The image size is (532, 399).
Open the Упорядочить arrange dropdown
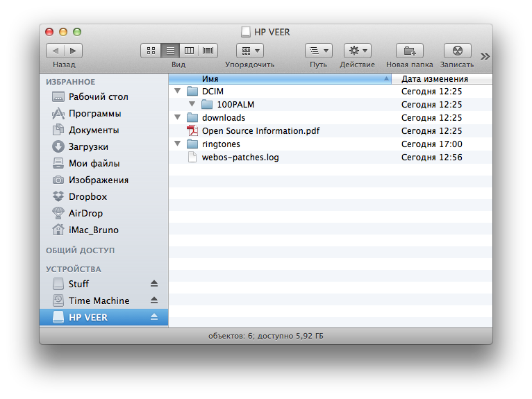coord(249,51)
